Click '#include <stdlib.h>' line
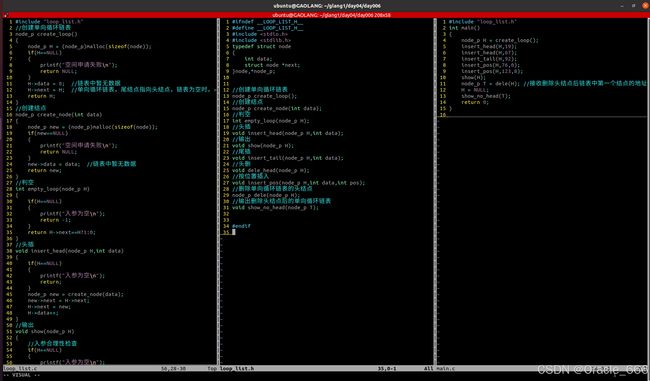The width and height of the screenshot is (650, 381). click(x=261, y=40)
